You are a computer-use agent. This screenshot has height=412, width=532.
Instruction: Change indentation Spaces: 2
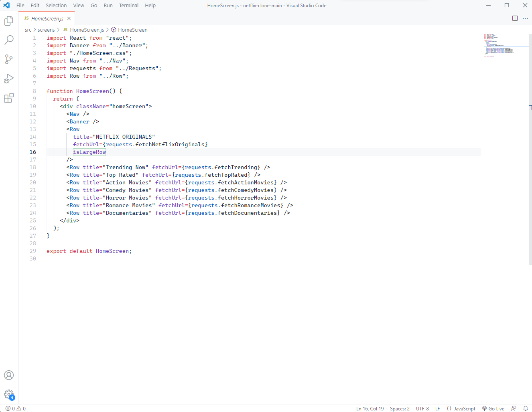(x=400, y=408)
